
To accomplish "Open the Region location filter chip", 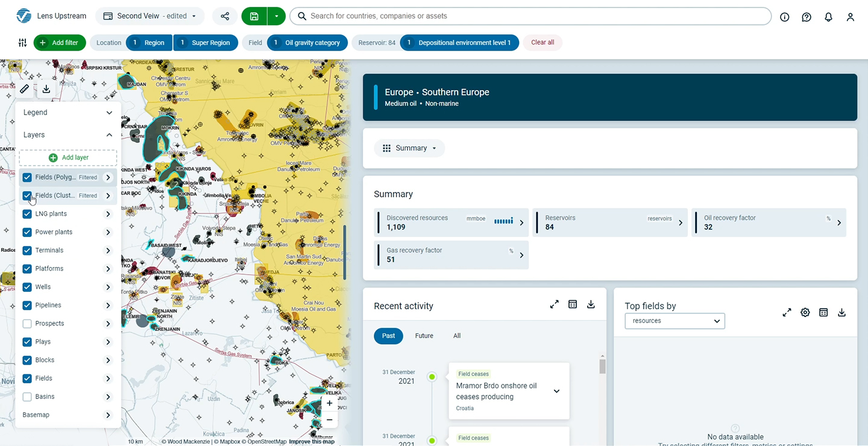I will coord(149,43).
